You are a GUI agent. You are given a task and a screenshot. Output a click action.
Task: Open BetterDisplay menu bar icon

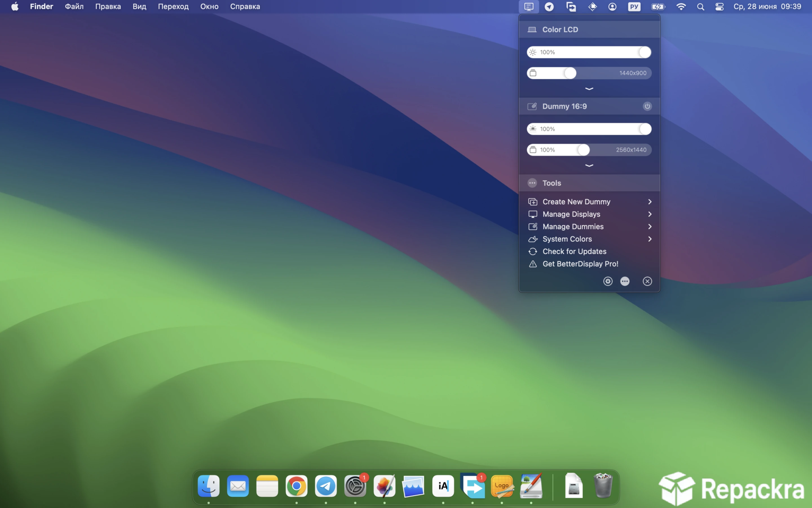(529, 6)
